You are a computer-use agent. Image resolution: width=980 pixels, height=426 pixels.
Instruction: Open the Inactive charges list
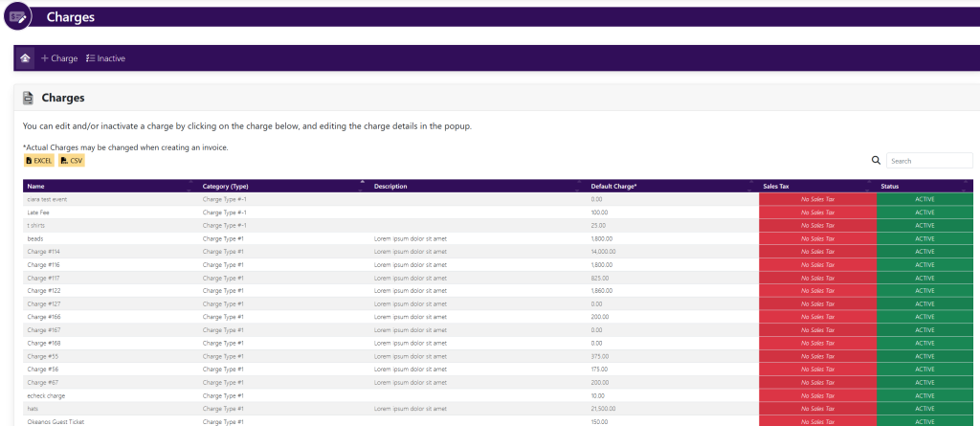click(105, 58)
